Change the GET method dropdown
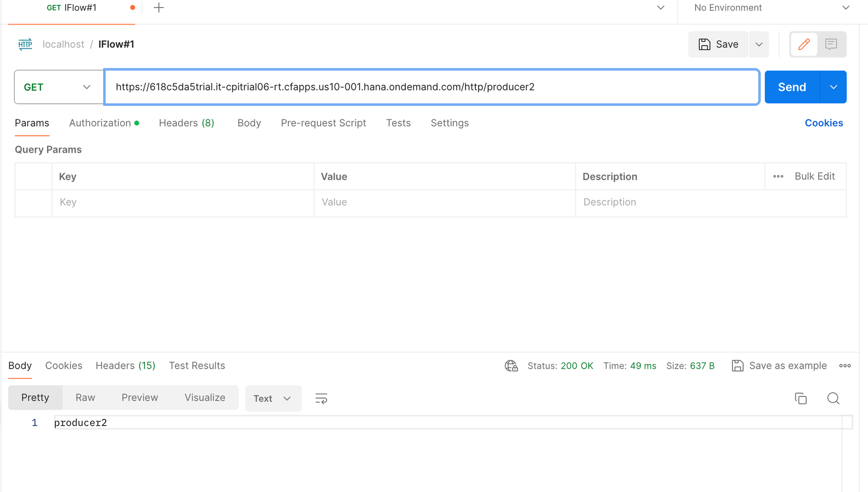 (x=59, y=87)
